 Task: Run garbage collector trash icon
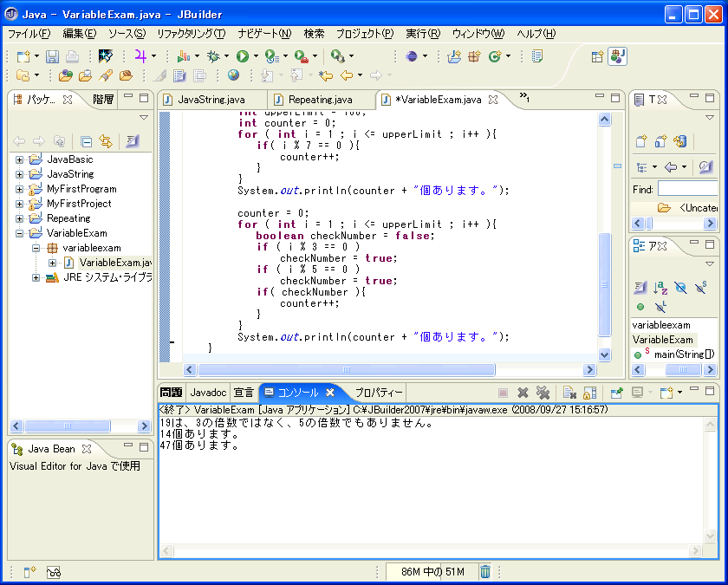[485, 571]
